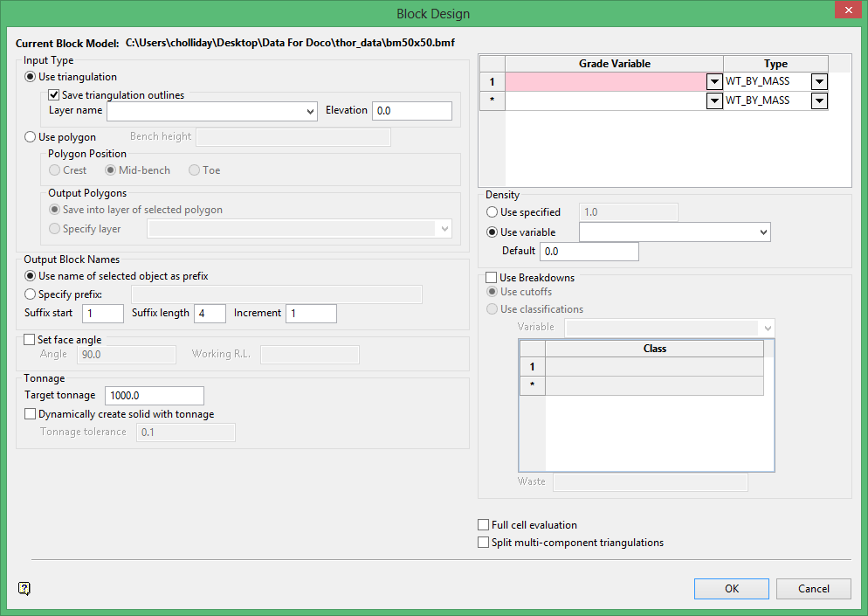The image size is (868, 616).
Task: Enable the Set face angle checkbox
Action: click(31, 340)
